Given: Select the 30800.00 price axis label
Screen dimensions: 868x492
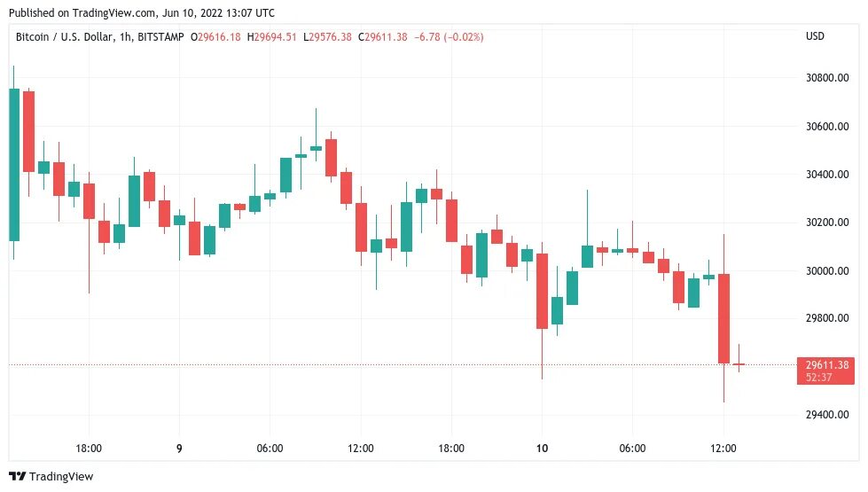Looking at the screenshot, I should [x=827, y=77].
